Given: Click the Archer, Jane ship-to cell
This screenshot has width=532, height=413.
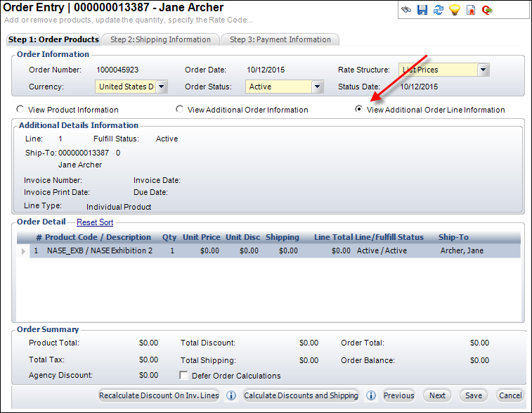Looking at the screenshot, I should (x=462, y=250).
